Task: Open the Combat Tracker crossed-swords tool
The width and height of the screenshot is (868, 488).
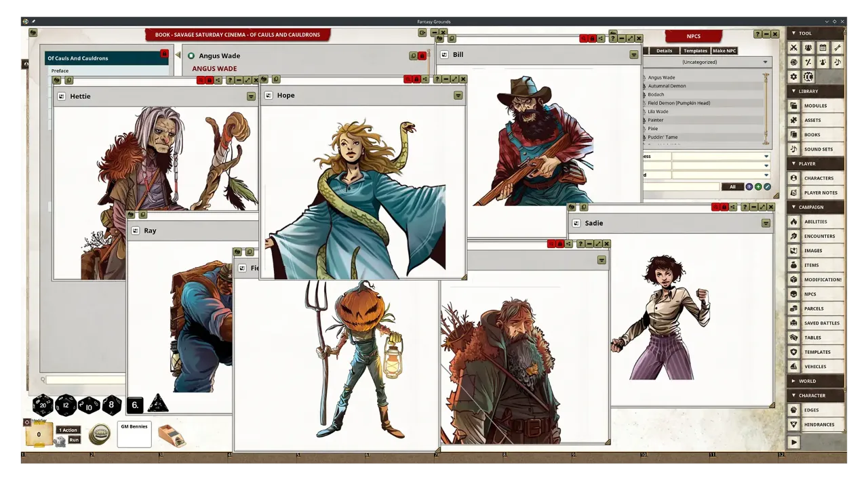Action: coord(794,47)
